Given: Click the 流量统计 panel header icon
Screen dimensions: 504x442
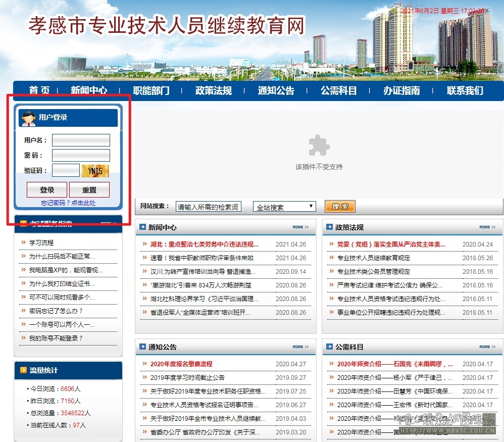Looking at the screenshot, I should [x=23, y=370].
